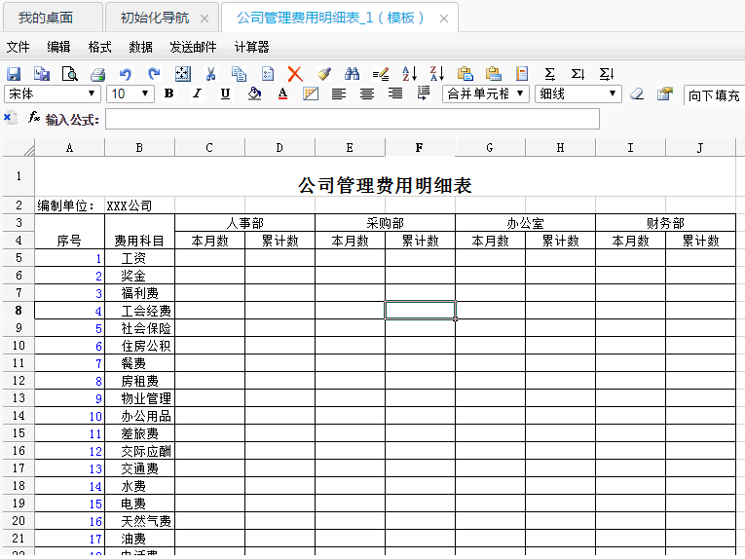Click the 向下填充 button
This screenshot has width=745, height=560.
714,94
